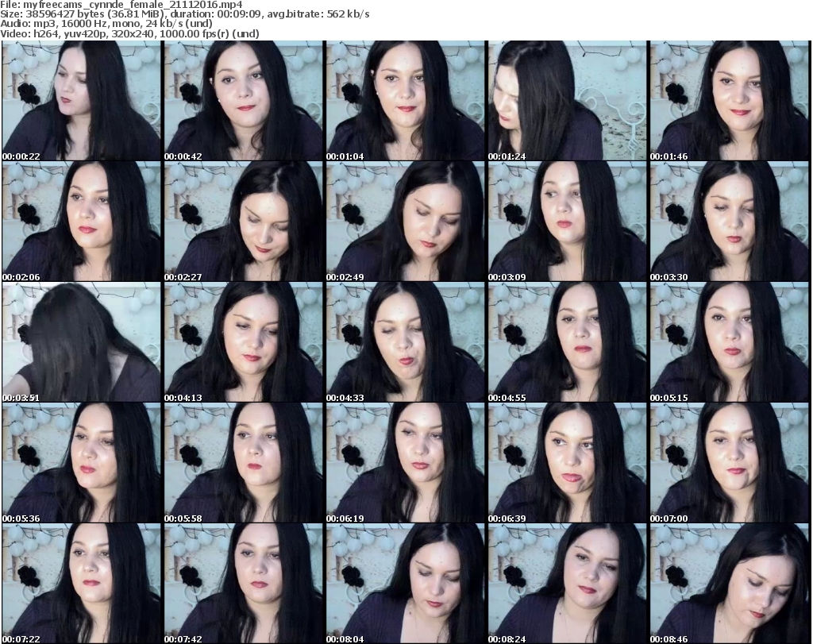Open the frame marked 00:01:04
This screenshot has width=813, height=644.
(405, 101)
